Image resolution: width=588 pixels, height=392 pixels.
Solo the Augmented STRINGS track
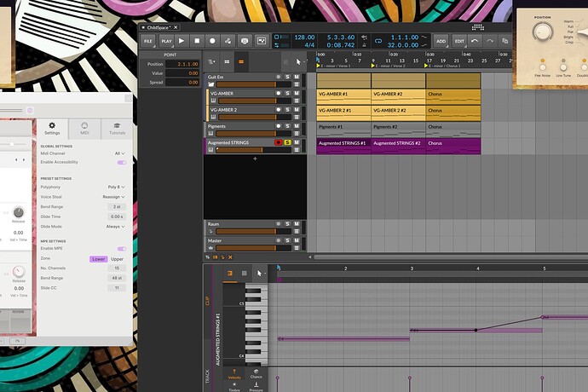(288, 142)
